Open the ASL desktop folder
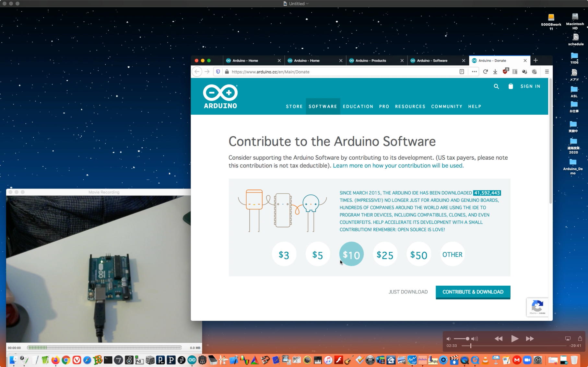588x367 pixels. click(574, 91)
